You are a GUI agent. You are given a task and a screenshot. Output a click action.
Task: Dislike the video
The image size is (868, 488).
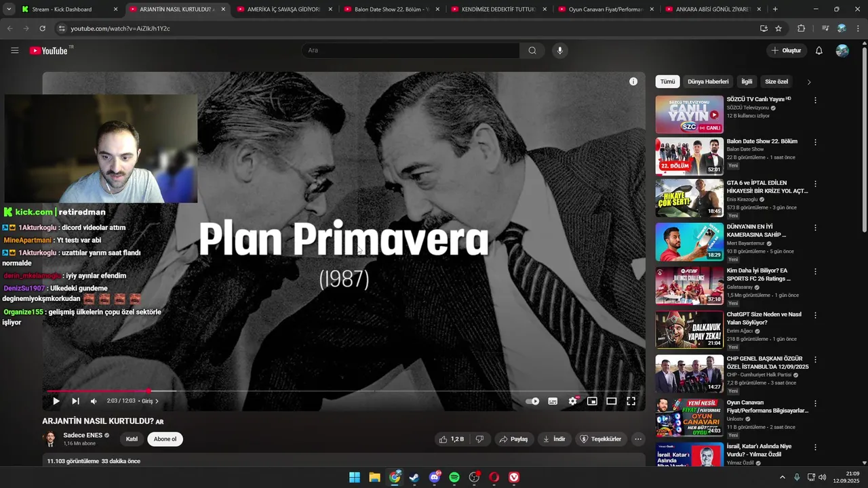[x=480, y=439]
